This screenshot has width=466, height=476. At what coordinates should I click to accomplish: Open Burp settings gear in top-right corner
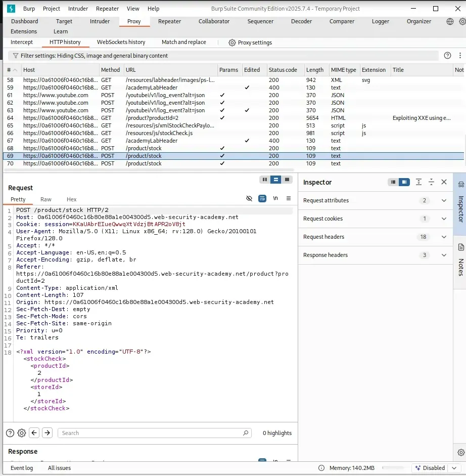[x=462, y=22]
